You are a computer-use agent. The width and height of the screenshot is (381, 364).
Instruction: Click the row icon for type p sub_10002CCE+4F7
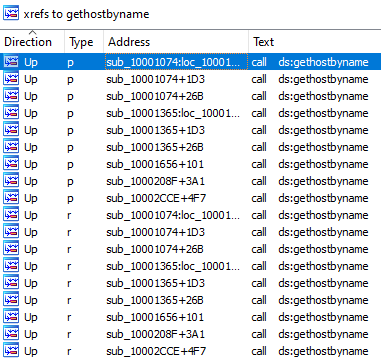[11, 198]
